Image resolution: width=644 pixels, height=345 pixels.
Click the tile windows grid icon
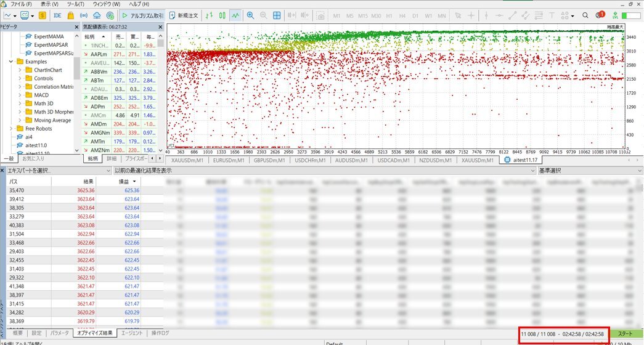[x=277, y=15]
